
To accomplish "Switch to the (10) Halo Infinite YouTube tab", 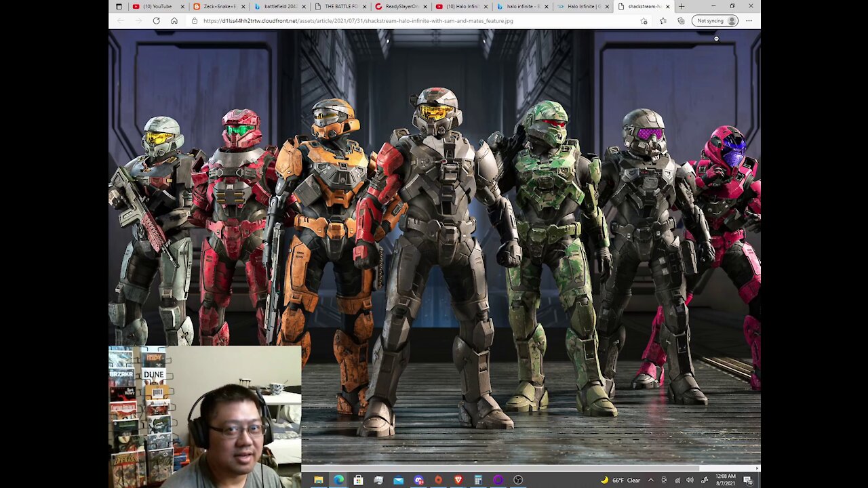I will (461, 6).
